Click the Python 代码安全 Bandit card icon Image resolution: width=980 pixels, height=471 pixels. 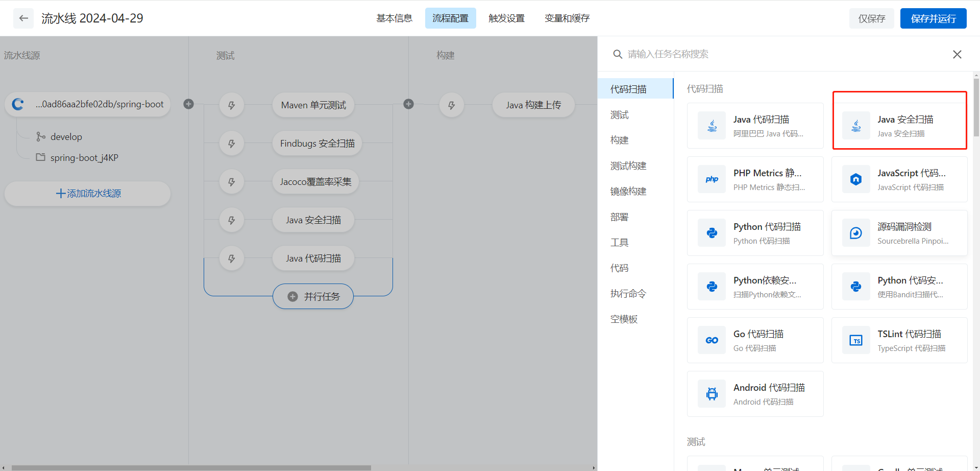[x=856, y=287]
